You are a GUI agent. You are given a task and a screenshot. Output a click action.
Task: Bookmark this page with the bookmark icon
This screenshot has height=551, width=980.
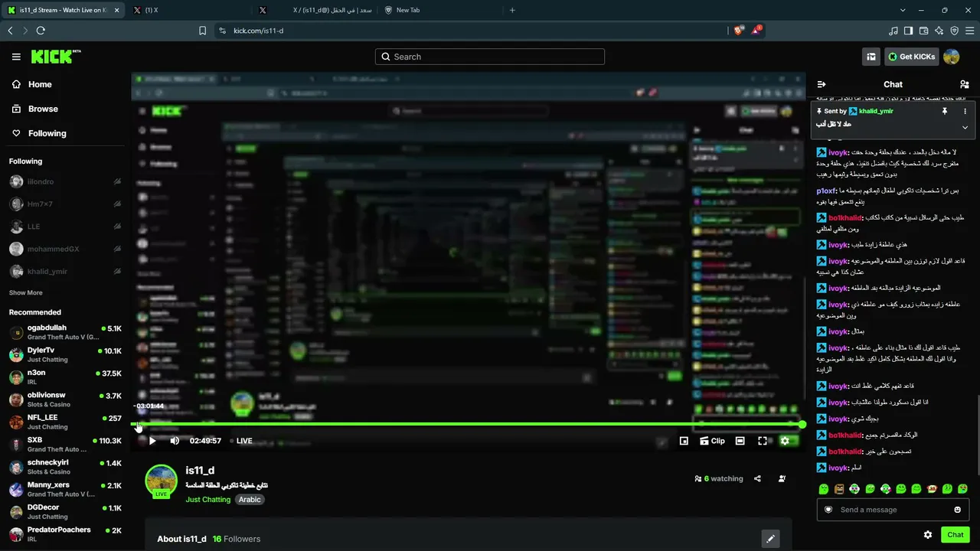[202, 31]
